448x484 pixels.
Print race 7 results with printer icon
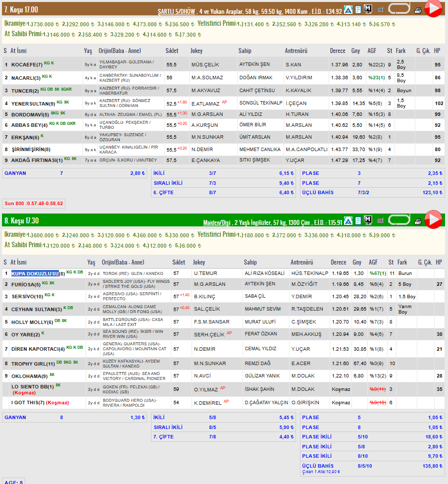[418, 11]
